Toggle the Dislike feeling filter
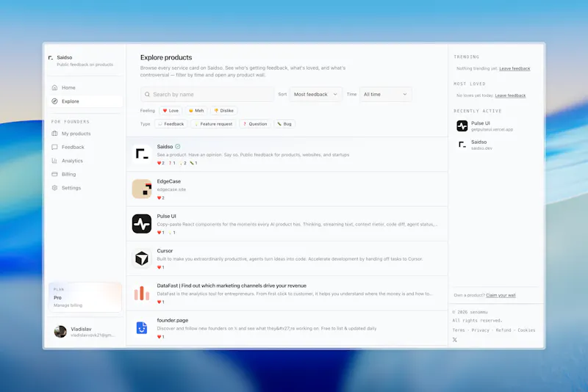Viewport: 588px width, 392px height. click(224, 111)
